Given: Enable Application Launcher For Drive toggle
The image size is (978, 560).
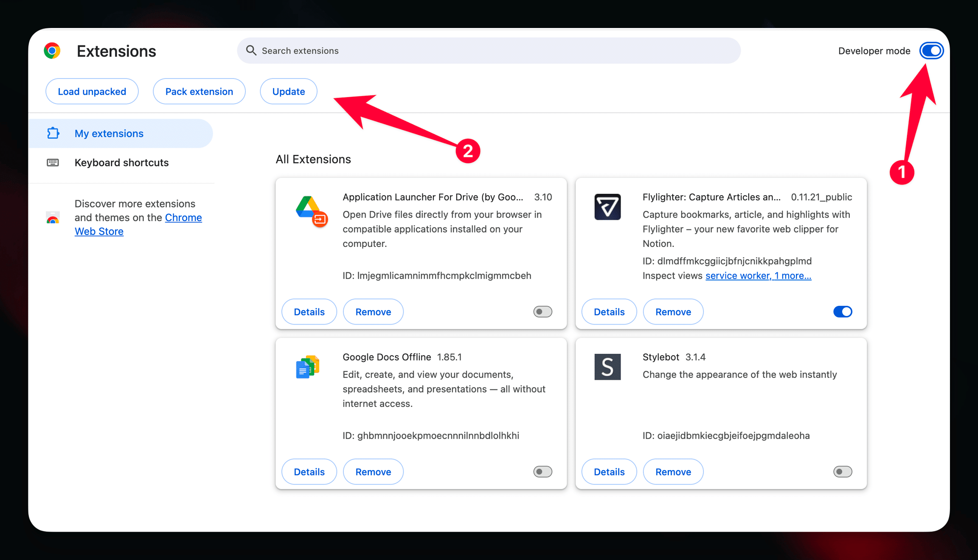Looking at the screenshot, I should point(542,312).
